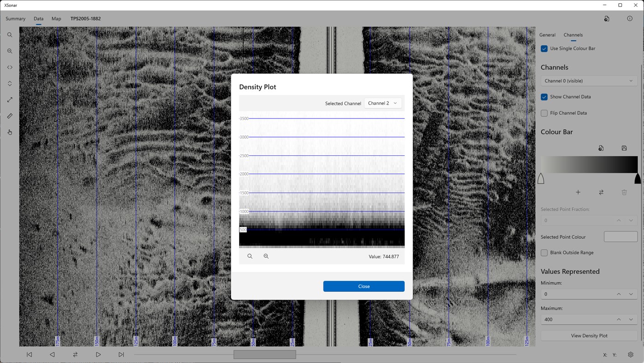Viewport: 644px width, 363px height.
Task: Skip to end of the sonar data
Action: [x=121, y=355]
